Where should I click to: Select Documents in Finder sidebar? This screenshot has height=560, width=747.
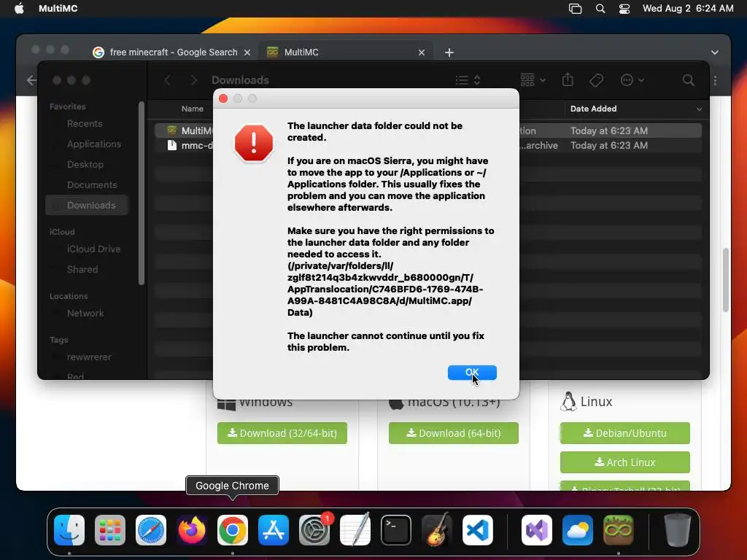tap(92, 185)
